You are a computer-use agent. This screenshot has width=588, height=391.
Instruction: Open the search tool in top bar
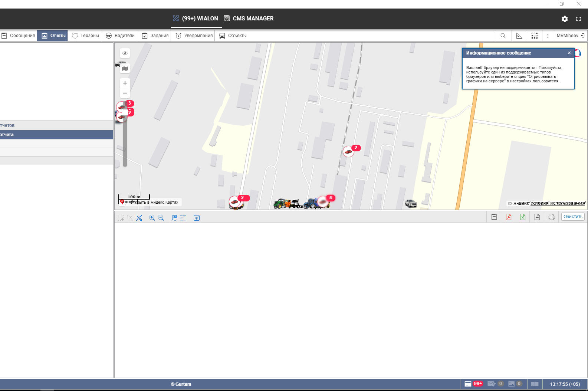click(503, 36)
